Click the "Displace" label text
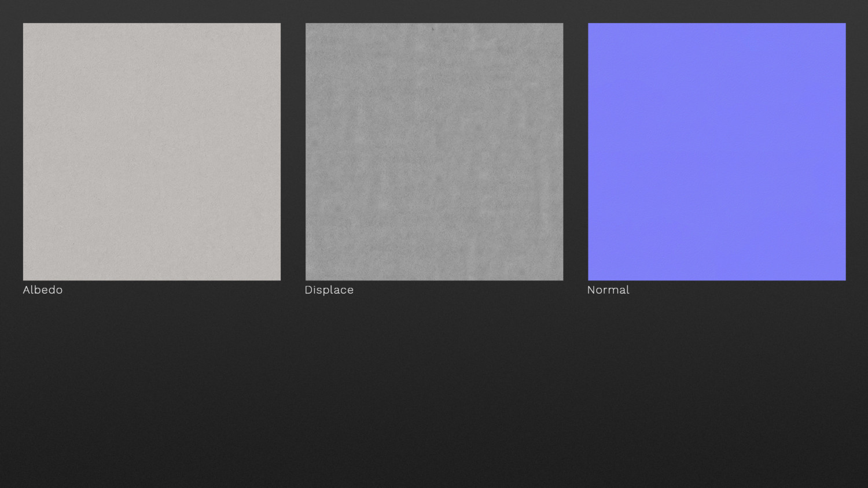 329,290
